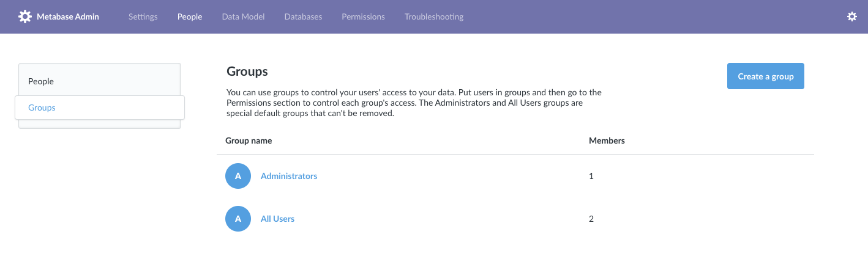This screenshot has height=256, width=868.
Task: Open the Troubleshooting tab
Action: click(x=434, y=16)
